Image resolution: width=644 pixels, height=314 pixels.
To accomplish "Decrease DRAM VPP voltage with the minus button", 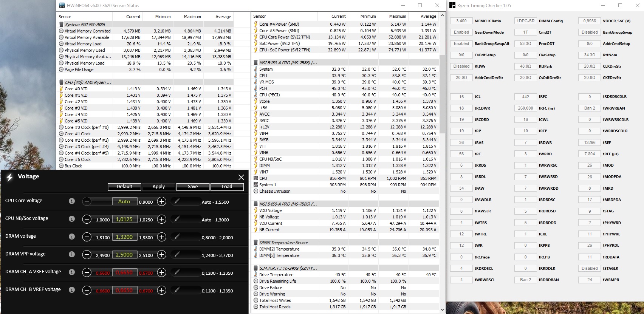I will 87,255.
